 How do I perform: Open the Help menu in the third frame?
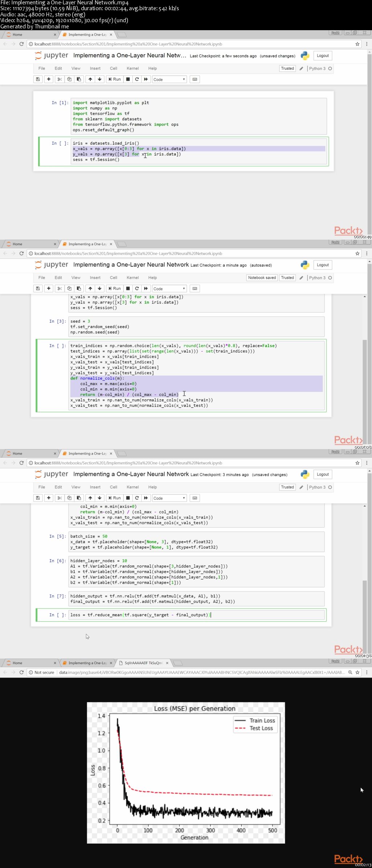click(x=153, y=487)
